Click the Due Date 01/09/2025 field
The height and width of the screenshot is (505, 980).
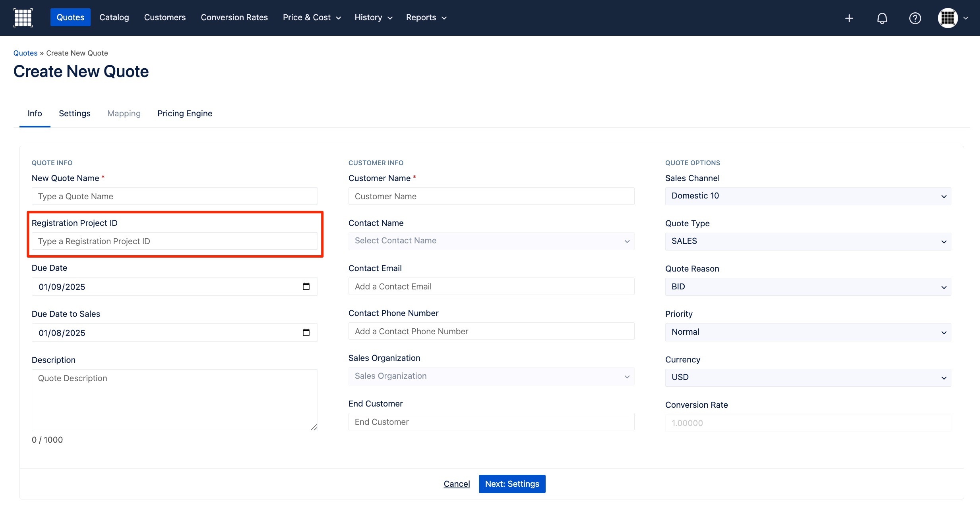click(175, 286)
